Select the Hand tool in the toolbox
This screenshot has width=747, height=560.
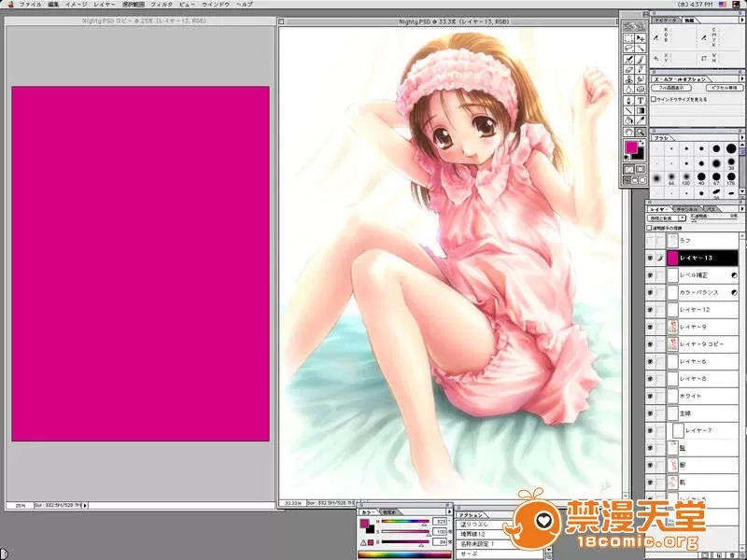[x=629, y=132]
